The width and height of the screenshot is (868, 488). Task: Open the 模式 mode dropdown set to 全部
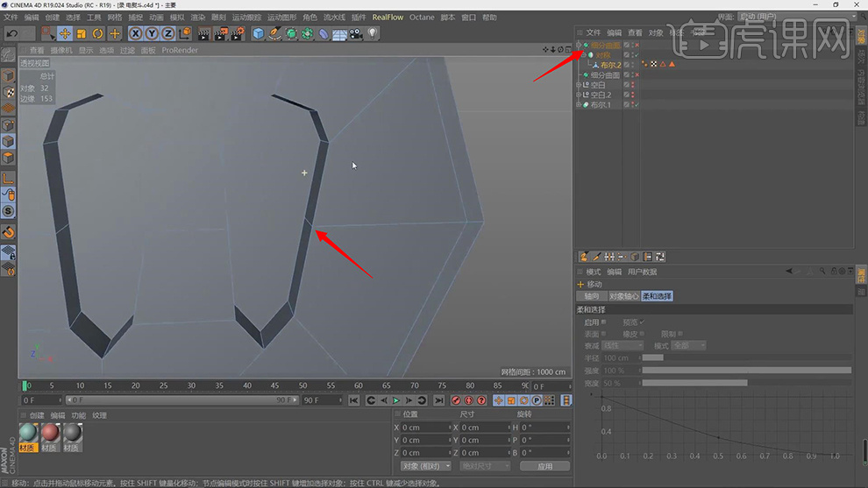pos(688,346)
